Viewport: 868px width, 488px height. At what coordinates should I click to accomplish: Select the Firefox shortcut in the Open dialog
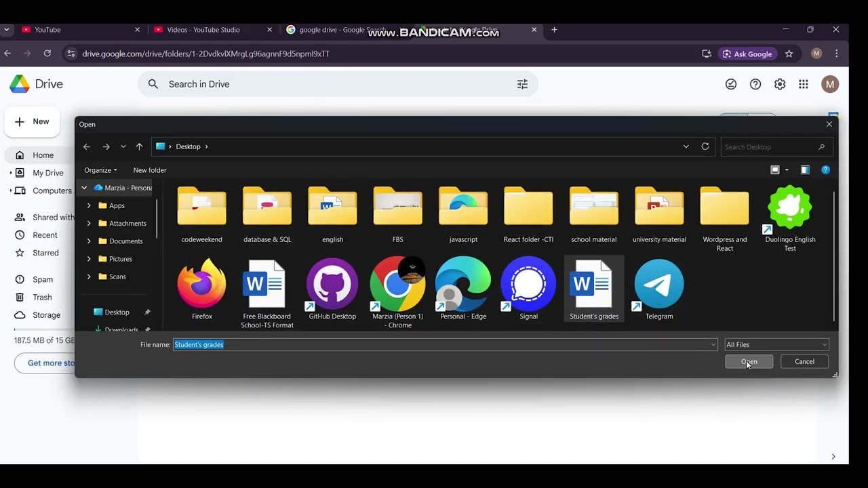click(201, 290)
